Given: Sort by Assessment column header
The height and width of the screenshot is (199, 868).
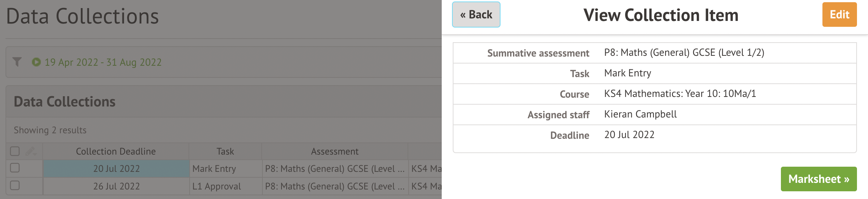Looking at the screenshot, I should (335, 151).
